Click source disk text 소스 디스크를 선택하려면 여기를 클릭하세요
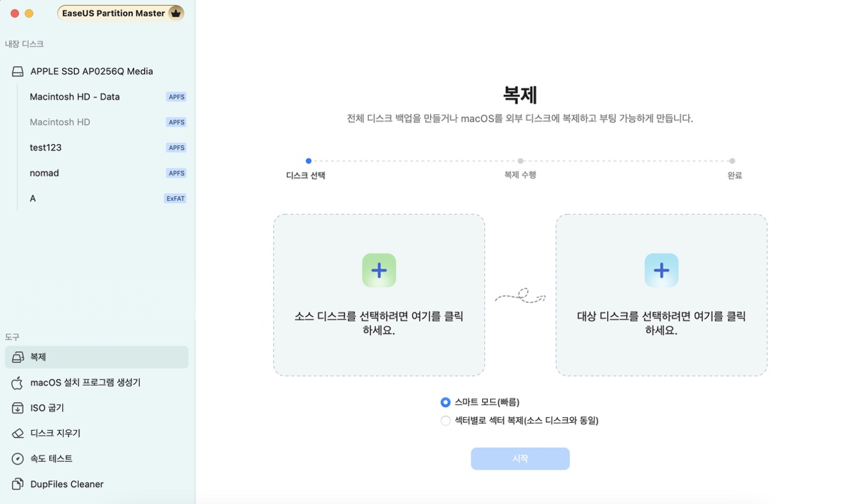The image size is (841, 504). click(x=379, y=324)
